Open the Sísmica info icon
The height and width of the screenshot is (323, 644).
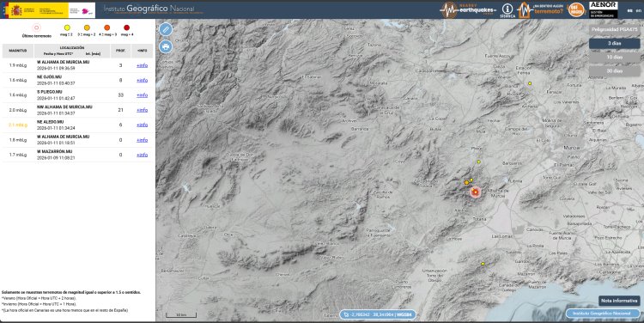(507, 10)
